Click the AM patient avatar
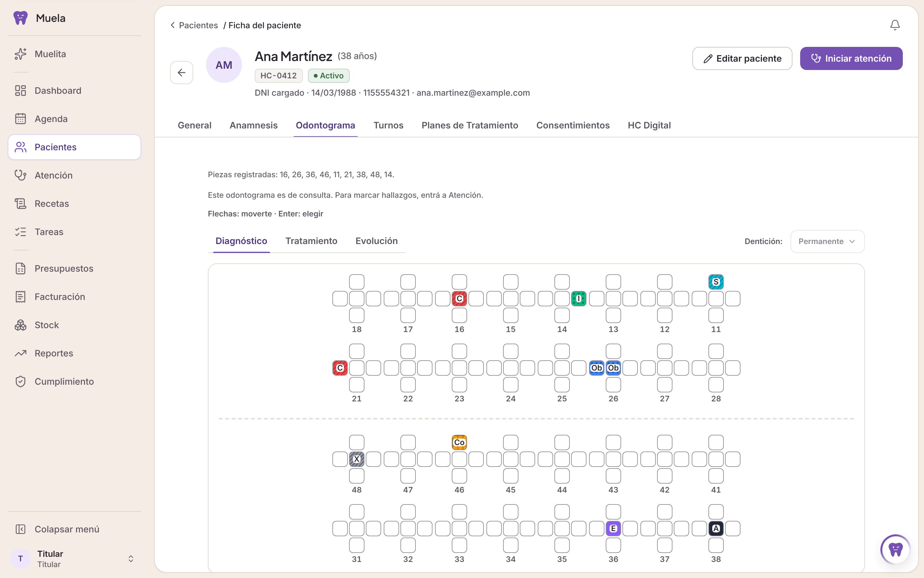The height and width of the screenshot is (578, 924). click(x=224, y=65)
